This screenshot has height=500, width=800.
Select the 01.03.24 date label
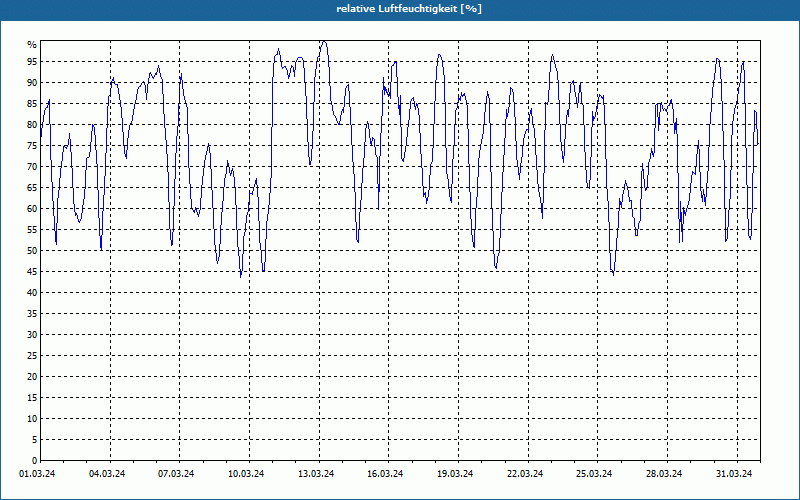pos(37,474)
